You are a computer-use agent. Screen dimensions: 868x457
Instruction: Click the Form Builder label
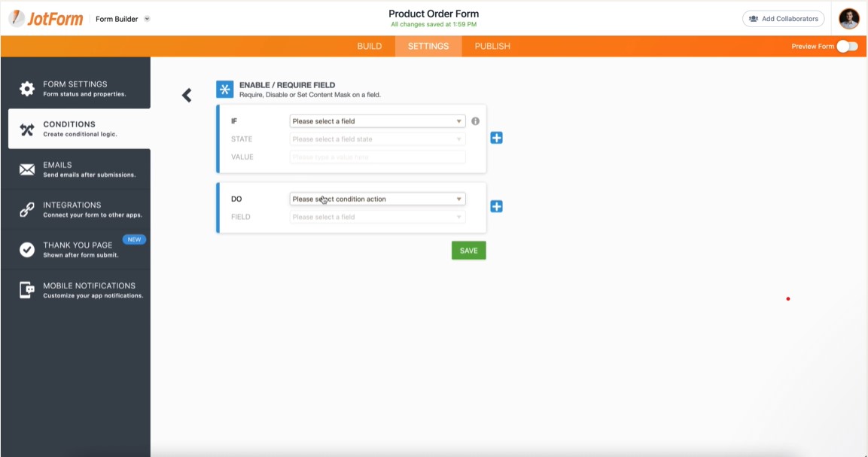[117, 19]
